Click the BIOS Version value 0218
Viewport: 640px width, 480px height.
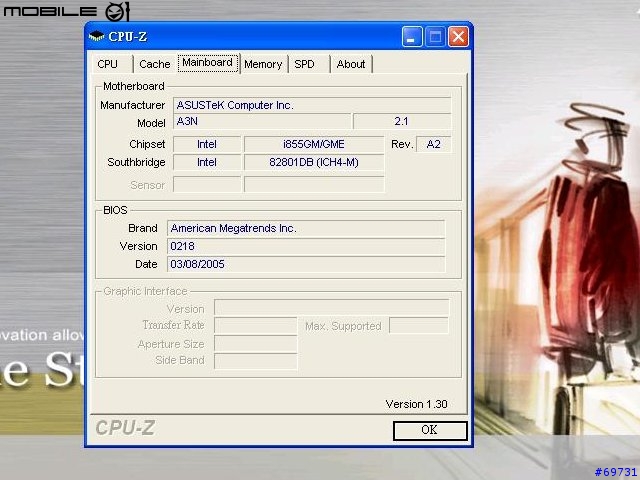point(306,246)
